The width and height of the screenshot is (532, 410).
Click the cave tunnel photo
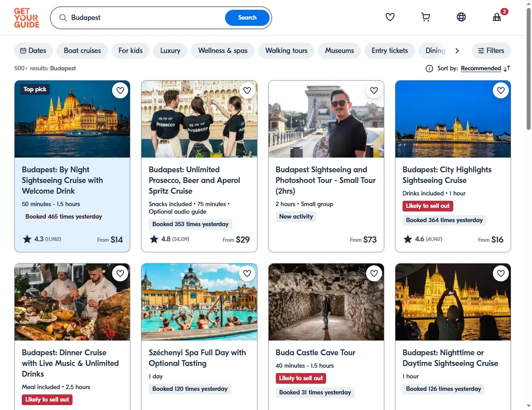point(326,302)
